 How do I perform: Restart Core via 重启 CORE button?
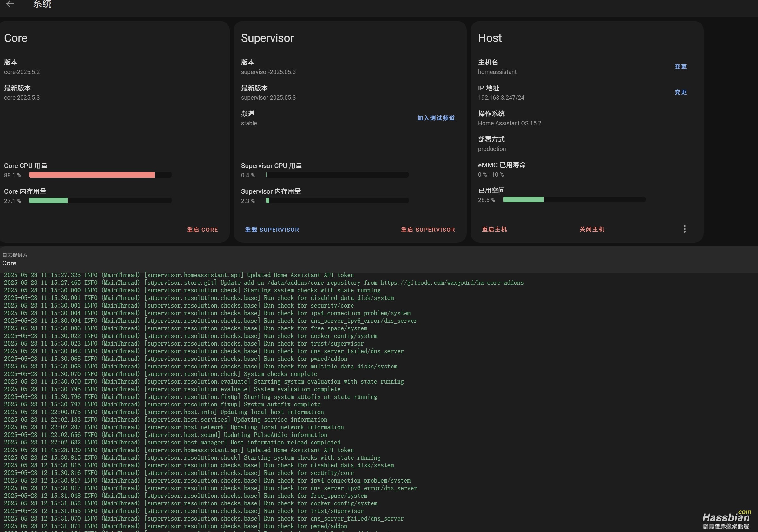(x=202, y=230)
